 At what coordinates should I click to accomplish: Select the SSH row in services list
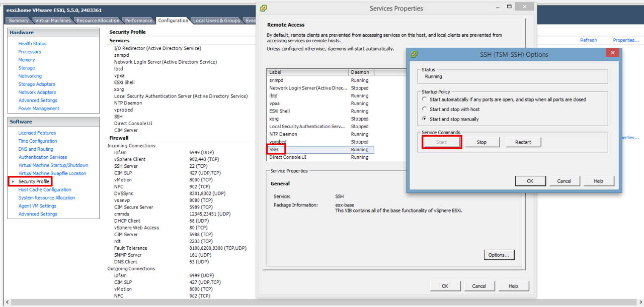pyautogui.click(x=320, y=150)
